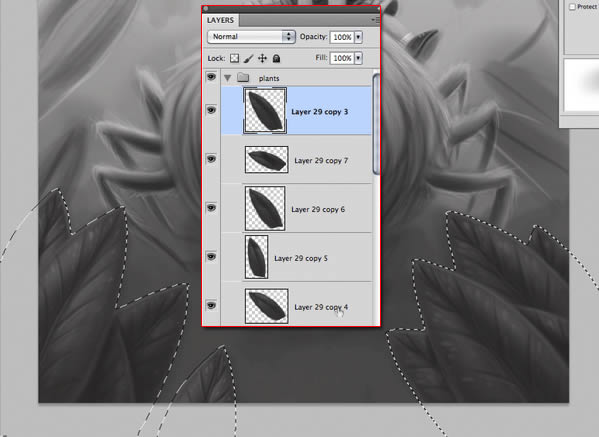Screen dimensions: 599x437
Task: Click the Opacity value field
Action: point(342,37)
